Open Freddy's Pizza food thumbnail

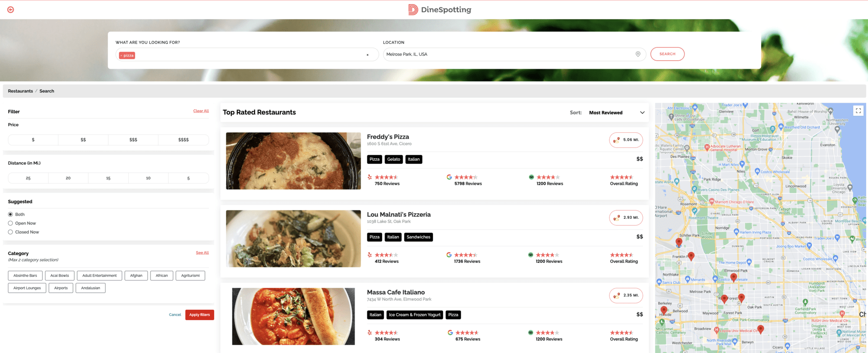click(x=294, y=161)
